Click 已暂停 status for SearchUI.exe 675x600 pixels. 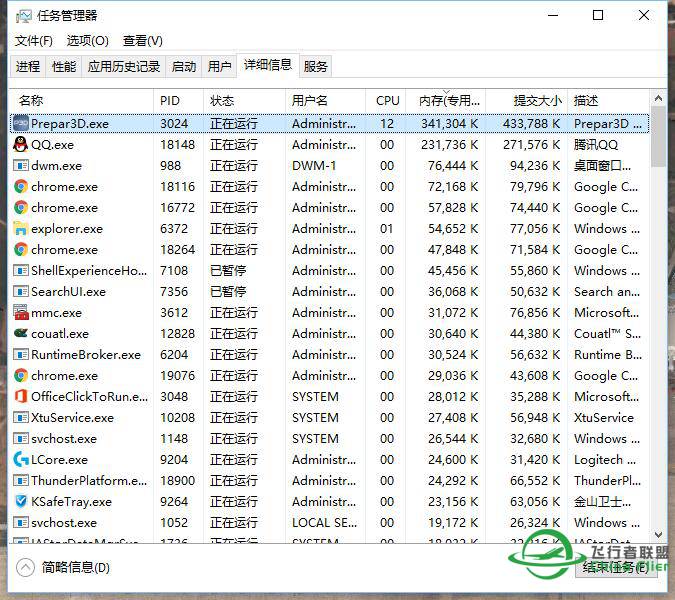(x=228, y=291)
